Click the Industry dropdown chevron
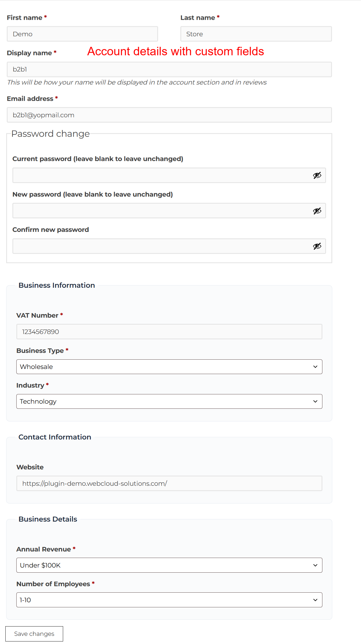 pos(315,401)
